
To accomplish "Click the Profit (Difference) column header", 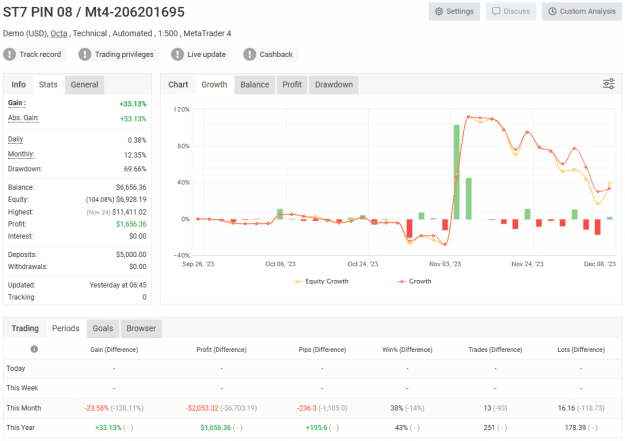I will [x=222, y=350].
